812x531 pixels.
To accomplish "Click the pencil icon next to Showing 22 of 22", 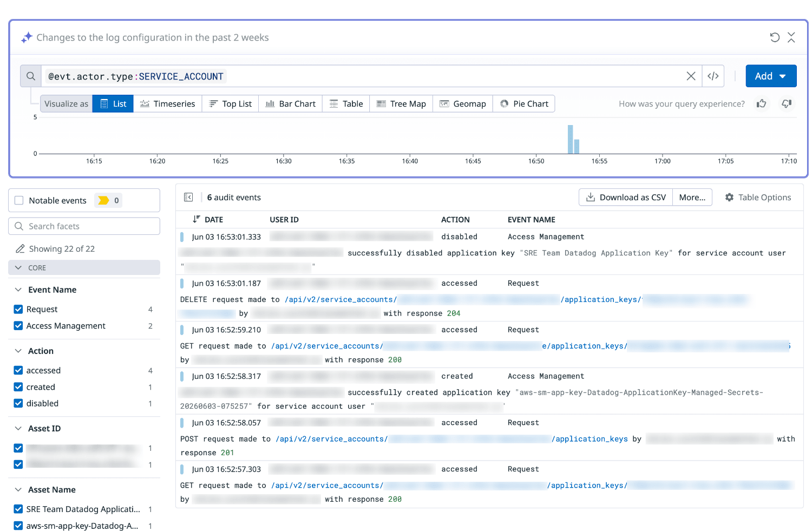I will tap(20, 248).
